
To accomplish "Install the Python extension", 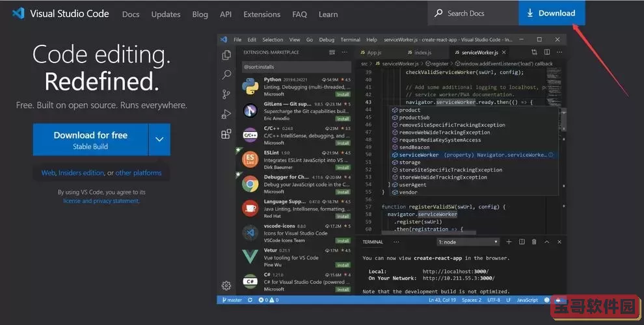I will (x=343, y=94).
